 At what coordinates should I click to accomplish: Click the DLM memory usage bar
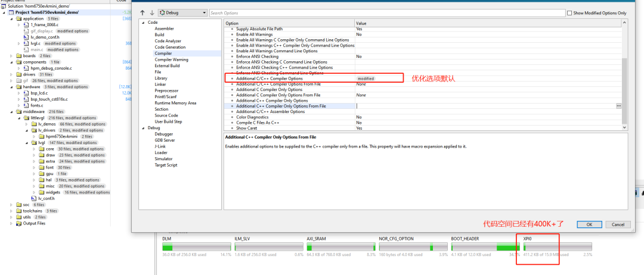click(x=197, y=246)
